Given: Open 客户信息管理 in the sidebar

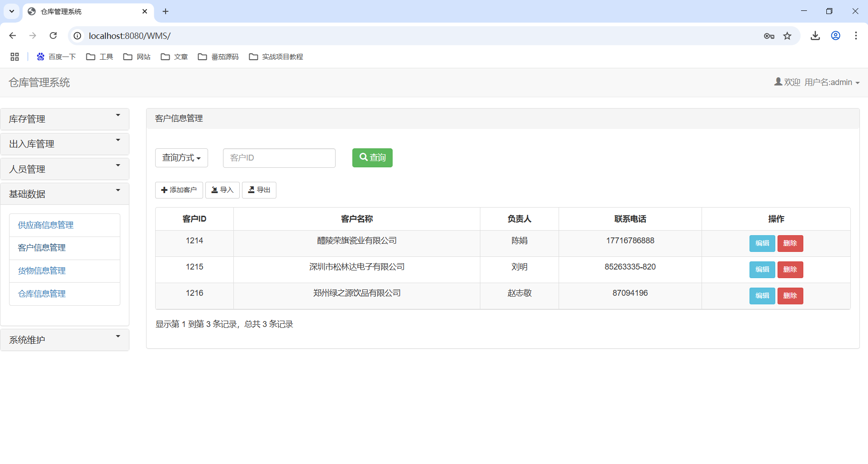Looking at the screenshot, I should tap(65, 248).
